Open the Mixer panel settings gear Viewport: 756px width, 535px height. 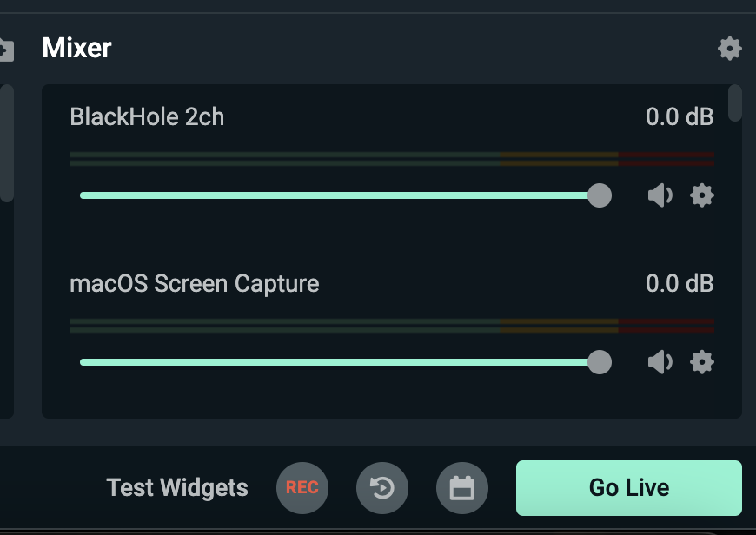[729, 48]
